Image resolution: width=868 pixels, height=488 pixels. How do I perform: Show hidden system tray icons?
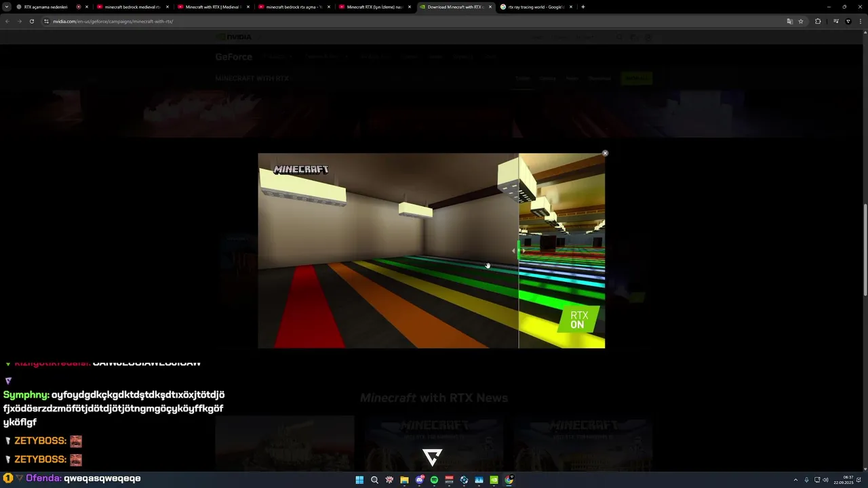pyautogui.click(x=795, y=480)
